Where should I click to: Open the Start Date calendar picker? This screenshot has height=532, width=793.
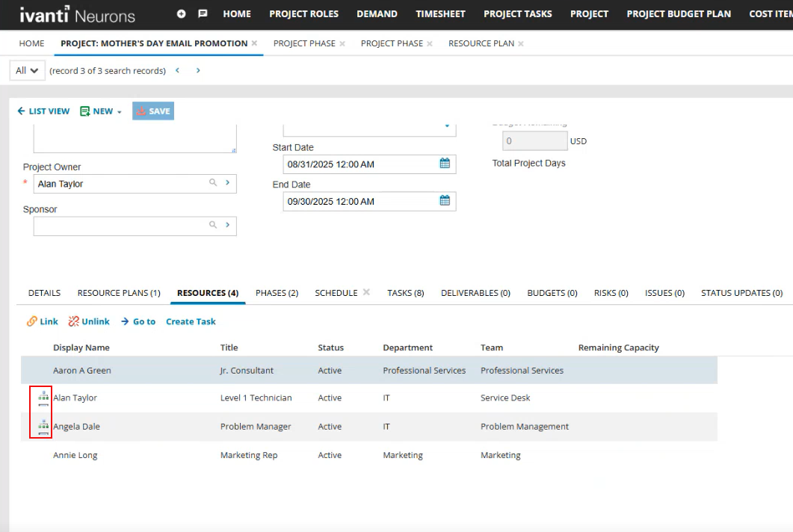point(445,164)
